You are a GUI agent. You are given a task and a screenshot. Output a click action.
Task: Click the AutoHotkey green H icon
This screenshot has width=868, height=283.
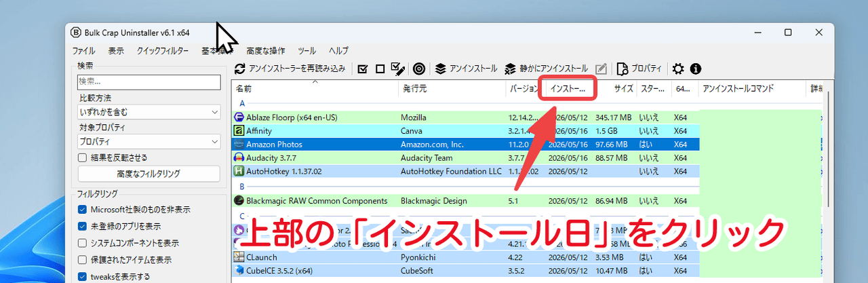(x=239, y=172)
